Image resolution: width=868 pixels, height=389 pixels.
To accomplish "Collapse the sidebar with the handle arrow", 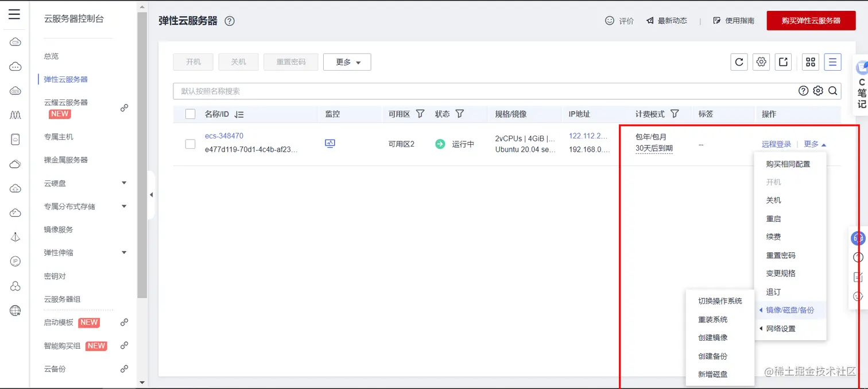I will pyautogui.click(x=152, y=195).
